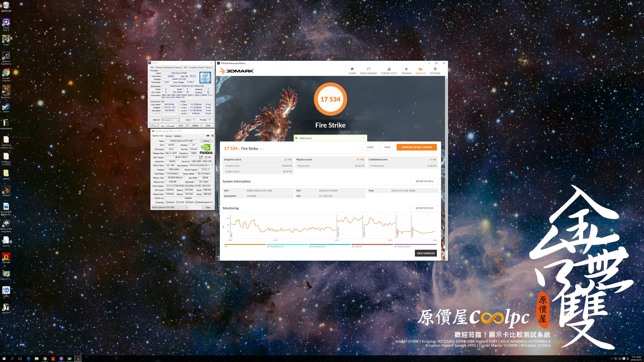644x362 pixels.
Task: Take GPU-Z screenshot with camera icon
Action: click(208, 136)
